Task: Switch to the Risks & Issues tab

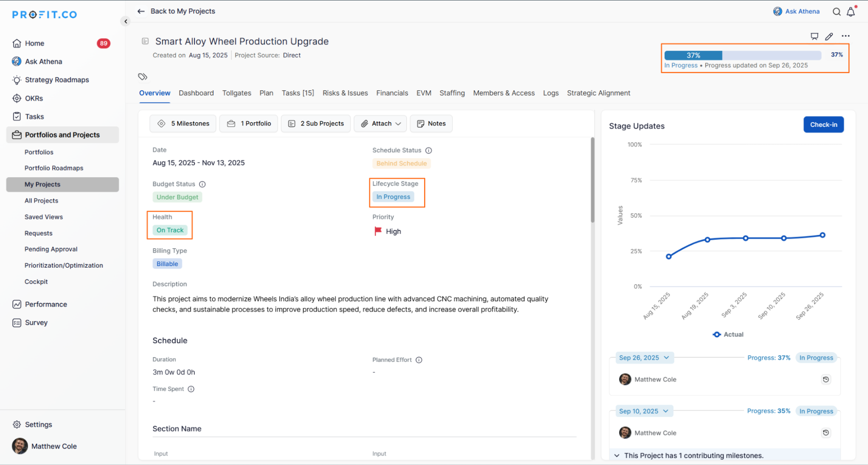Action: coord(345,93)
